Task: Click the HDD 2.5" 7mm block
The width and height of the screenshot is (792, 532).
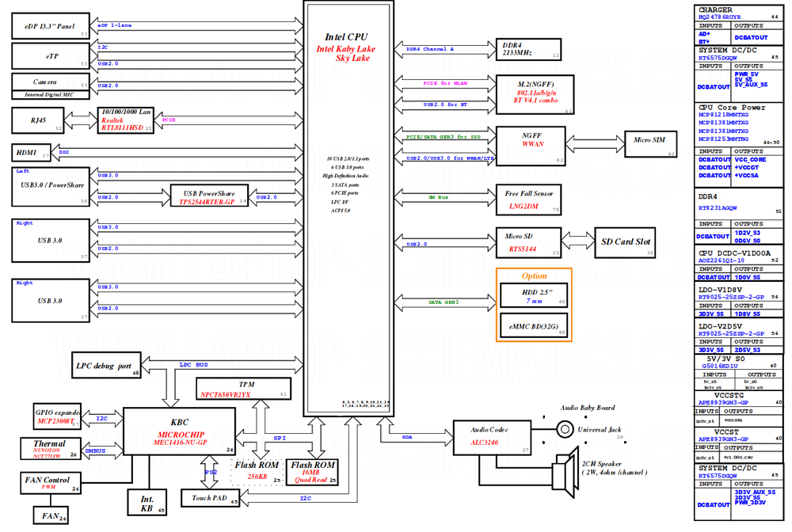Action: 533,295
